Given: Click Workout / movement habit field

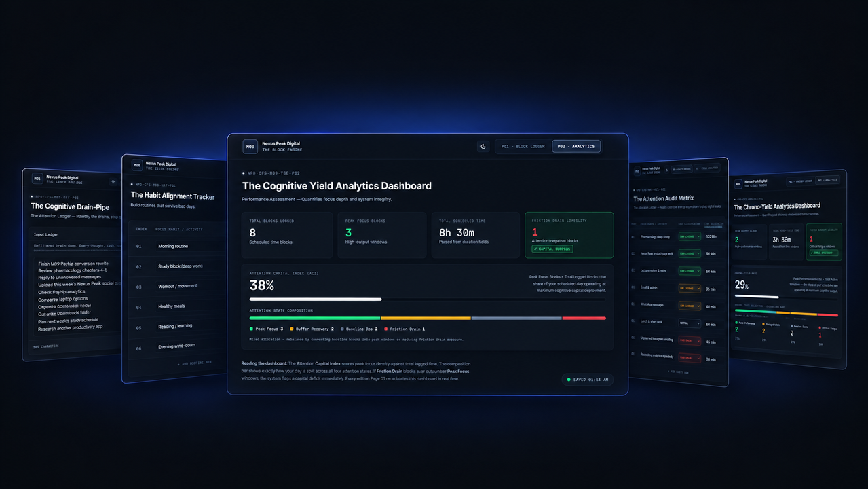Looking at the screenshot, I should pyautogui.click(x=190, y=286).
